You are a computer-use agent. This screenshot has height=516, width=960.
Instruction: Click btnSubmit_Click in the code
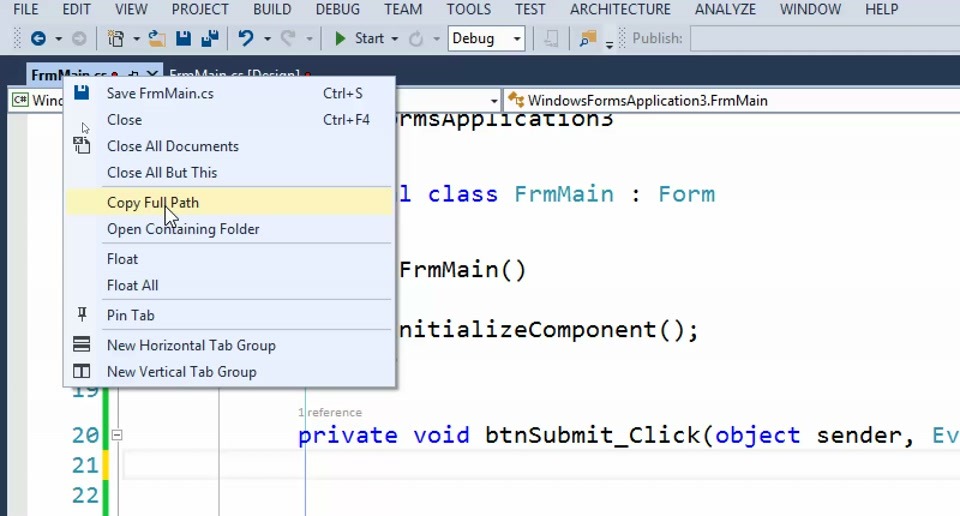(593, 435)
